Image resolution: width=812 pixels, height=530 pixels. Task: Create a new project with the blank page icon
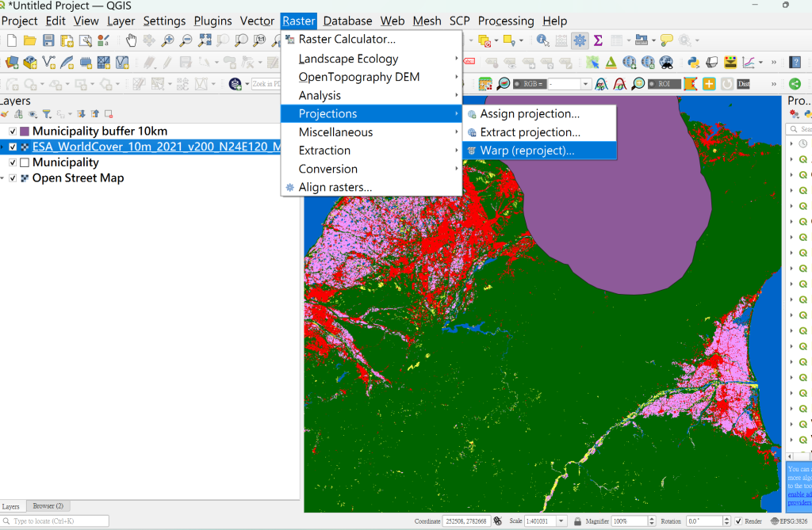coord(11,40)
